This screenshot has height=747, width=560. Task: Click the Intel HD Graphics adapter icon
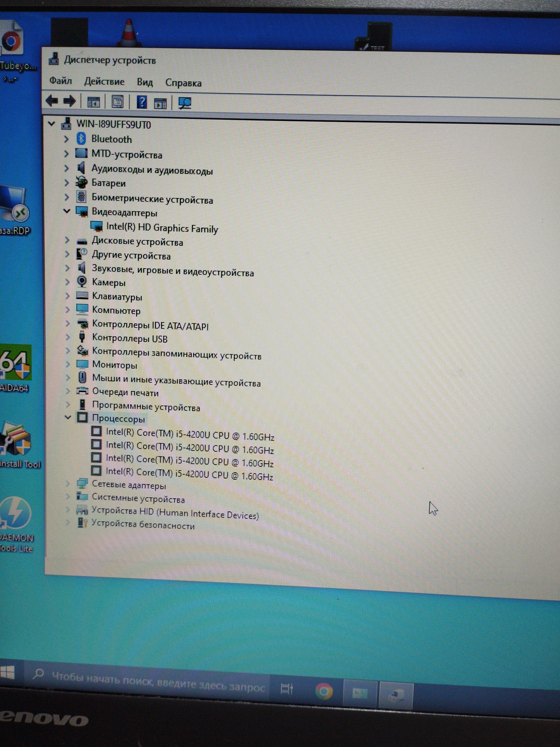pos(96,226)
